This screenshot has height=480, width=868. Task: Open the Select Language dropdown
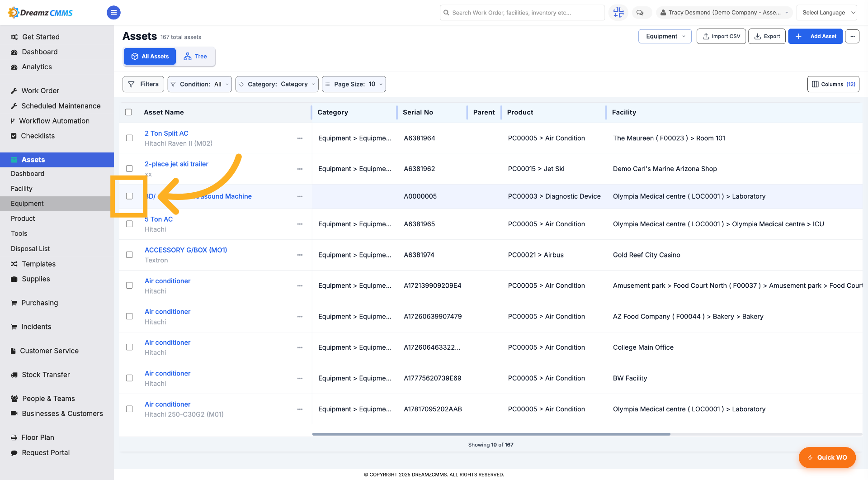coord(826,13)
